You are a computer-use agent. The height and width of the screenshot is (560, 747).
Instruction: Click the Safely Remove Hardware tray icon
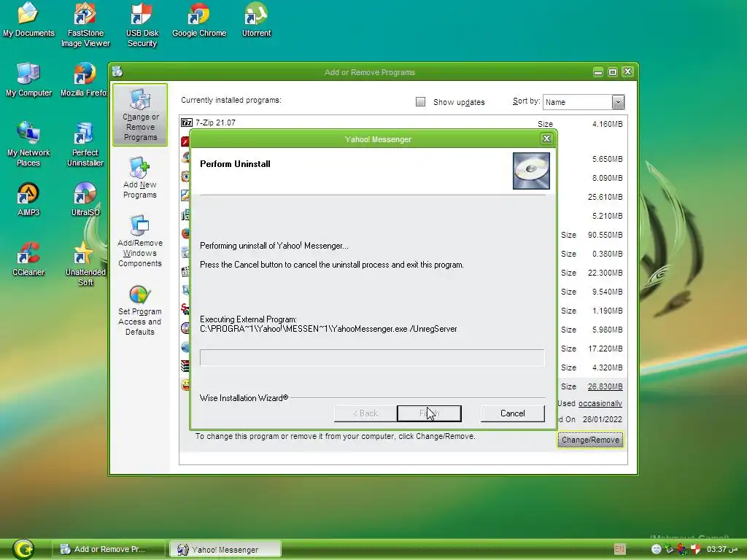click(669, 549)
